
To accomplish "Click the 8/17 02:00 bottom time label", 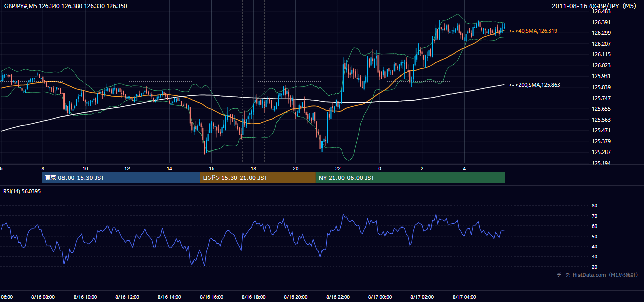I will coord(422,297).
